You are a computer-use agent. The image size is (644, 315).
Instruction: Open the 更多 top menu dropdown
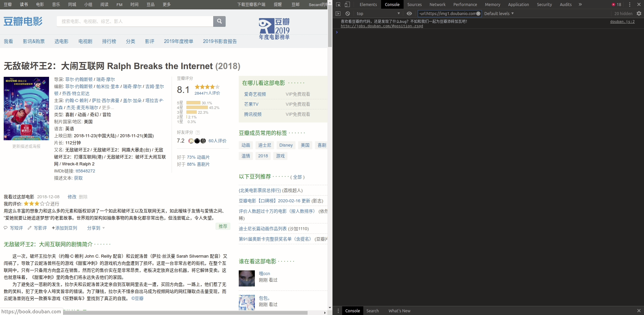pos(167,4)
